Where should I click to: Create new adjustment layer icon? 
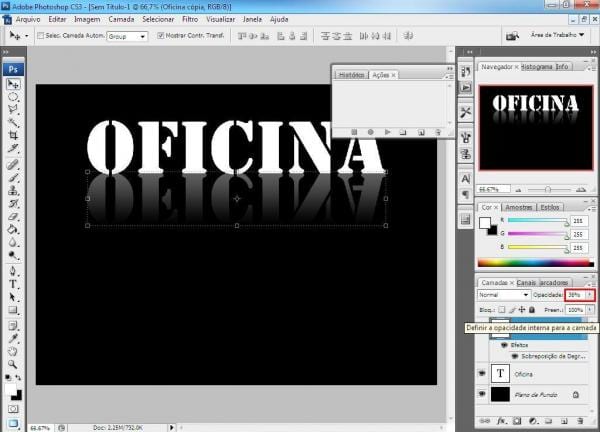click(x=533, y=421)
